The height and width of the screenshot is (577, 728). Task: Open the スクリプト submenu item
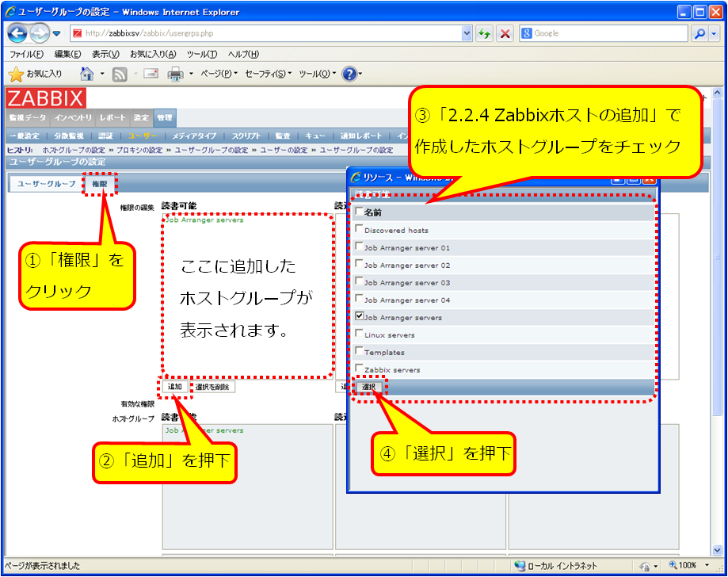(246, 136)
